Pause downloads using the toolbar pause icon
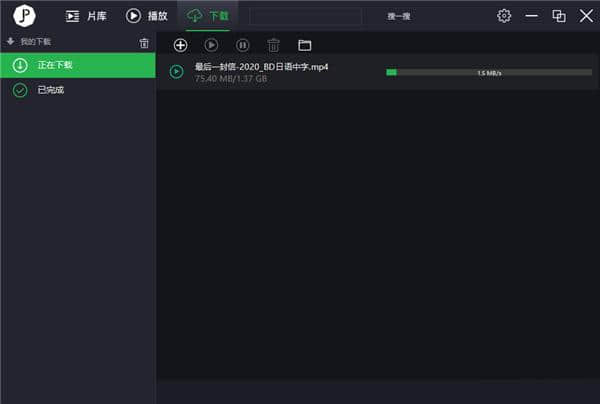Viewport: 600px width, 404px height. pyautogui.click(x=242, y=45)
